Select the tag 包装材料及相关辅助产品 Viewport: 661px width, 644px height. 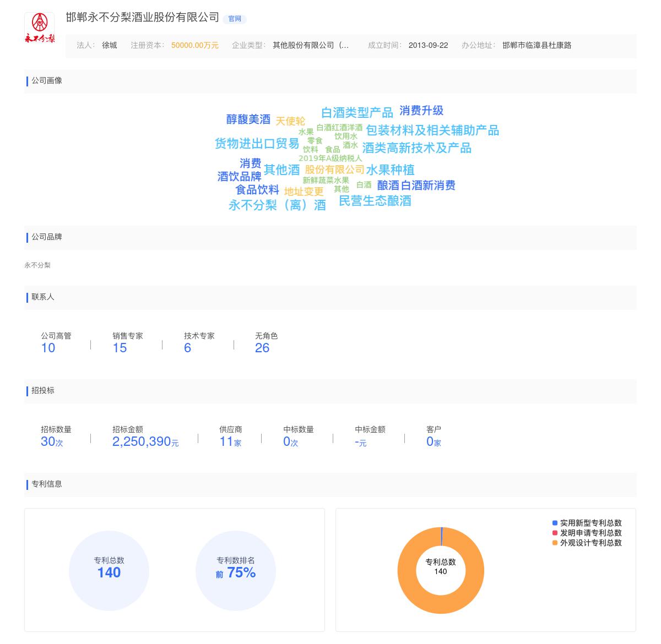pyautogui.click(x=432, y=130)
